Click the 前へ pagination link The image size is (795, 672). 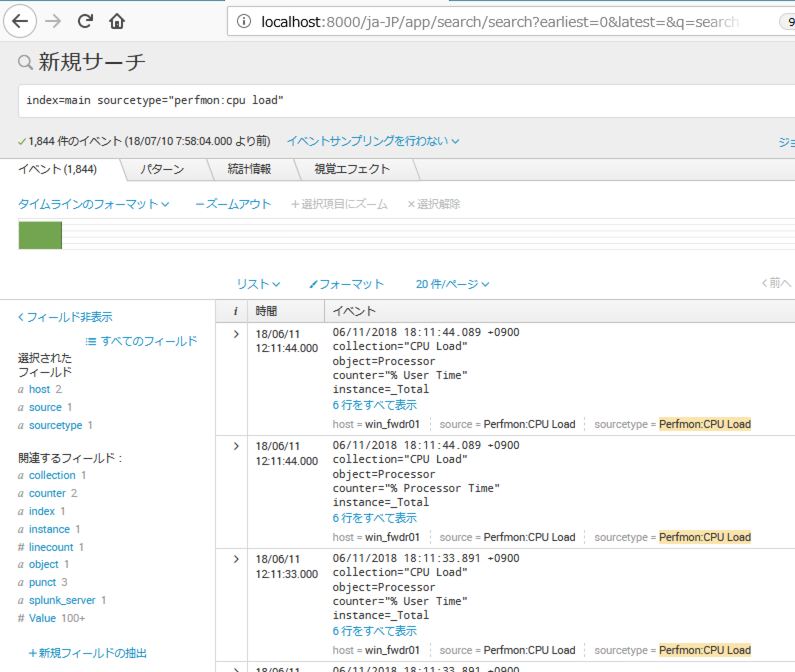tap(776, 283)
